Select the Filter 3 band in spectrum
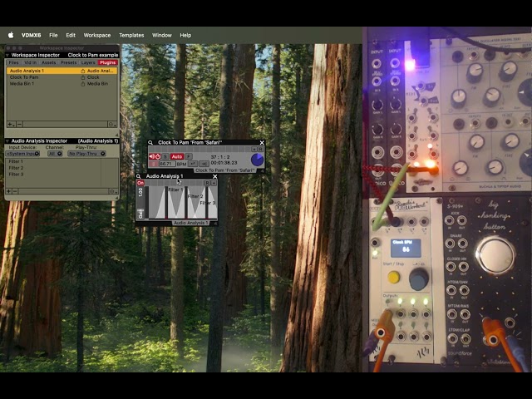The height and width of the screenshot is (399, 532). tap(207, 203)
